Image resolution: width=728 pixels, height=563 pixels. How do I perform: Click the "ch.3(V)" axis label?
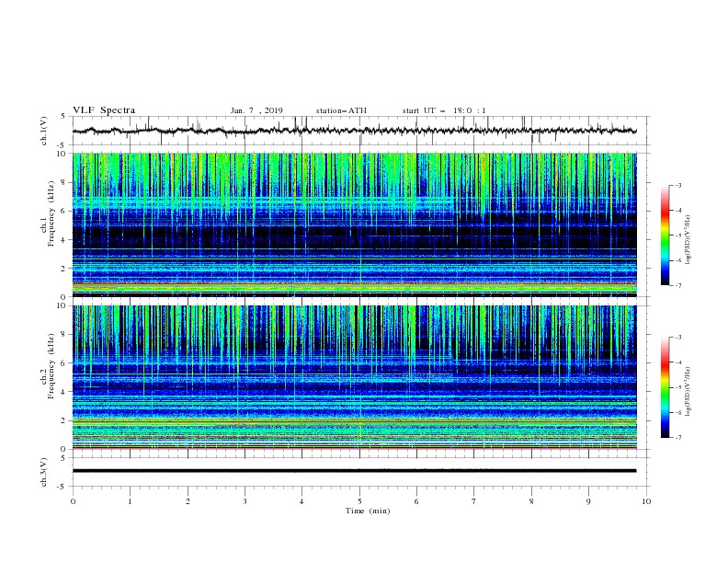[x=44, y=473]
